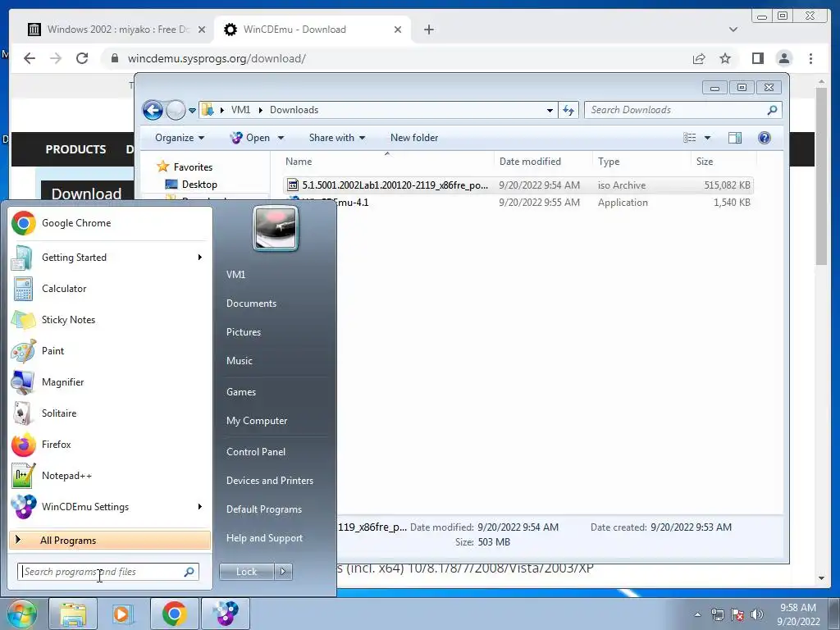
Task: Expand view options dropdown arrow
Action: pyautogui.click(x=707, y=138)
